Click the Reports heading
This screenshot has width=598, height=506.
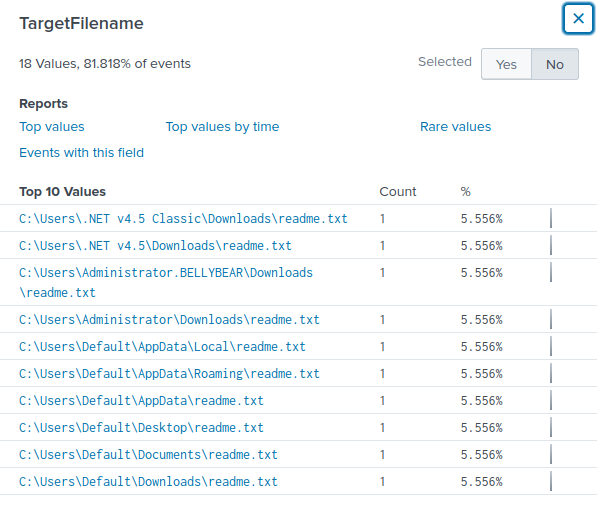(x=43, y=104)
